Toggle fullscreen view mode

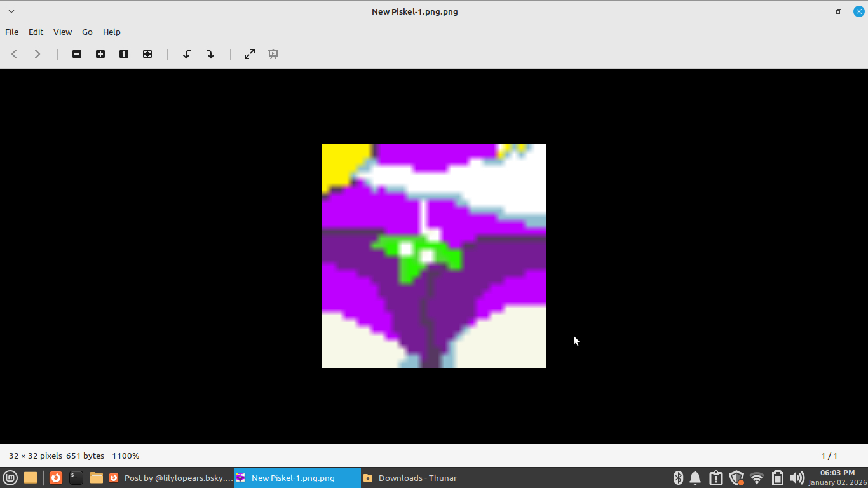pyautogui.click(x=250, y=54)
